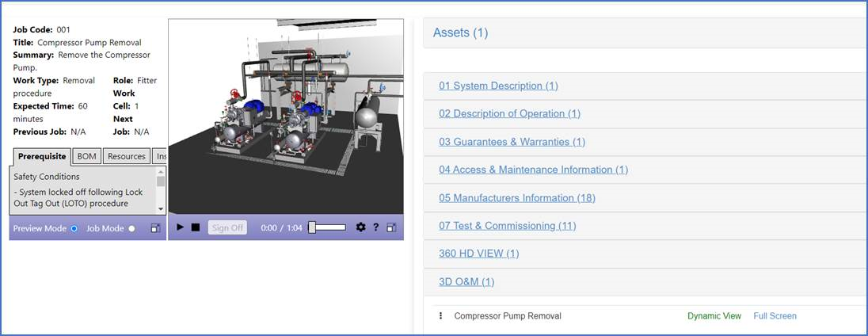This screenshot has height=336, width=868.
Task: Click the Expected Time: 60 minutes text
Action: [51, 113]
